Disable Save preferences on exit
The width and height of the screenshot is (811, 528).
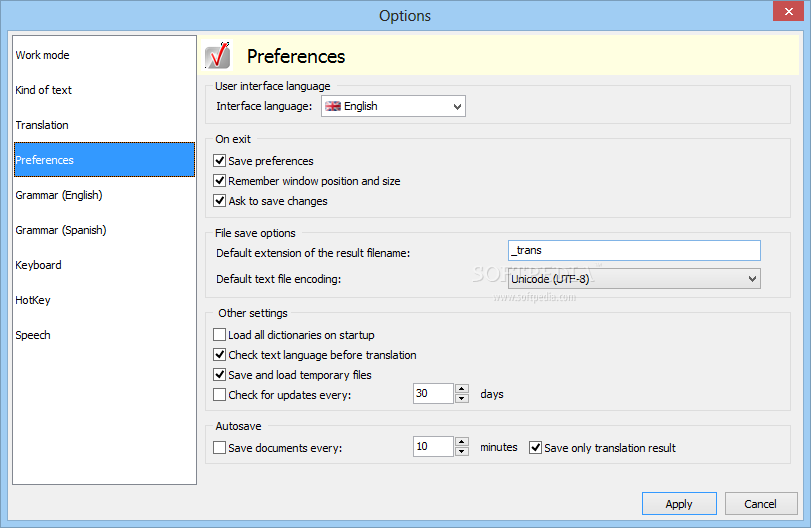[x=219, y=161]
